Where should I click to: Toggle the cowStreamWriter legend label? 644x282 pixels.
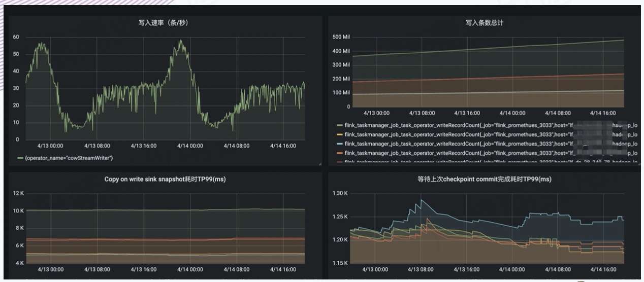(x=66, y=158)
